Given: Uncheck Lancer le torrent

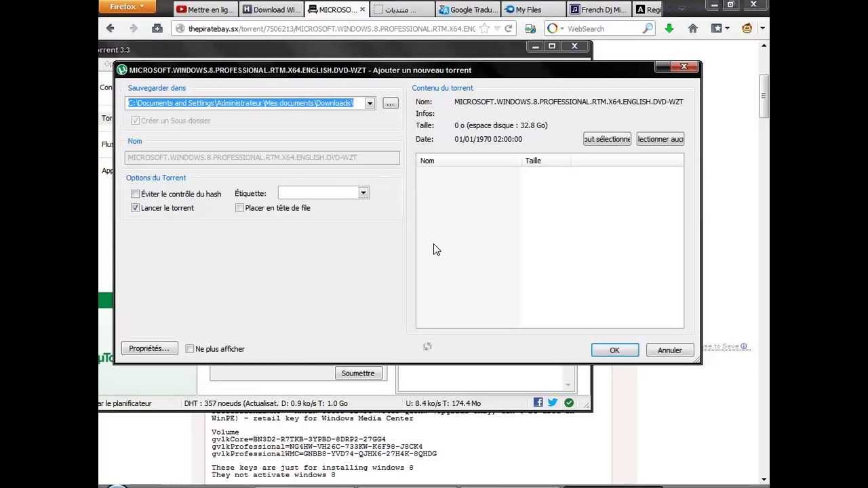Looking at the screenshot, I should pyautogui.click(x=135, y=208).
